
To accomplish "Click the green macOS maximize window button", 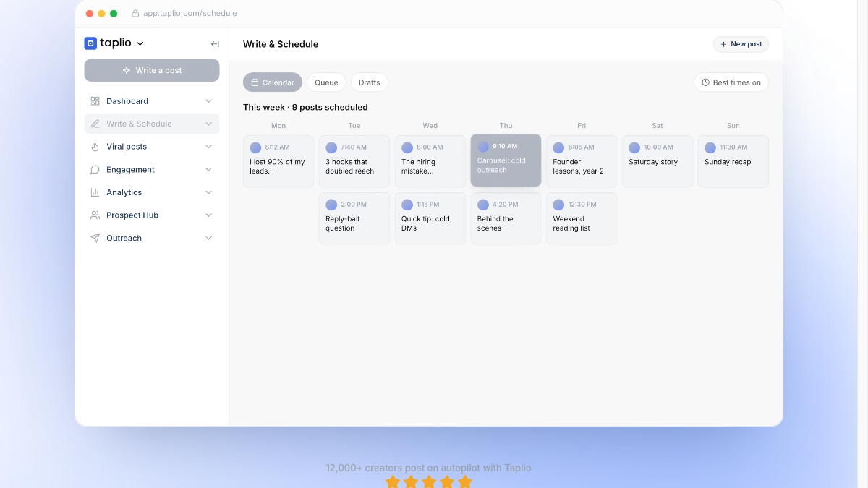I will tap(114, 13).
